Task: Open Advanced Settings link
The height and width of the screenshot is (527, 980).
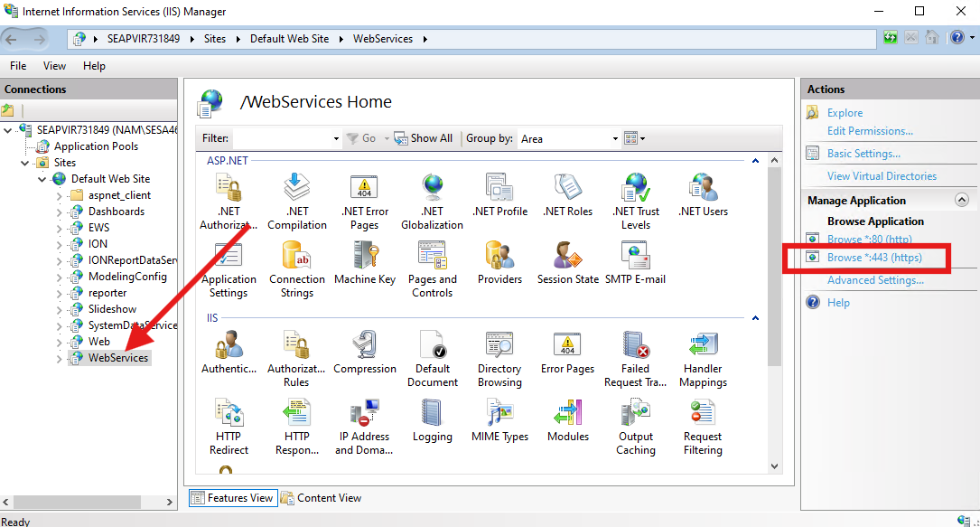Action: (875, 280)
